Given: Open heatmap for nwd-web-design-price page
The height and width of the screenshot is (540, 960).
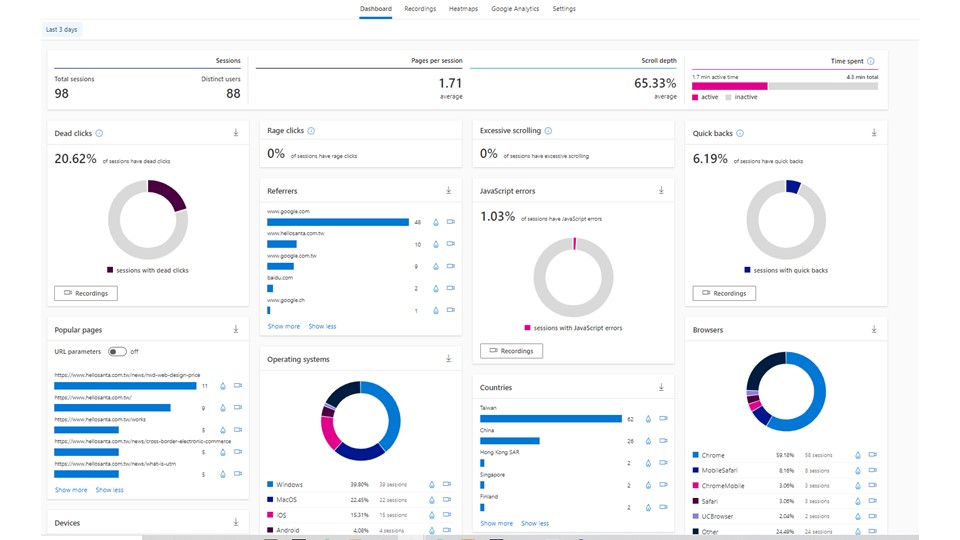Looking at the screenshot, I should [x=223, y=386].
